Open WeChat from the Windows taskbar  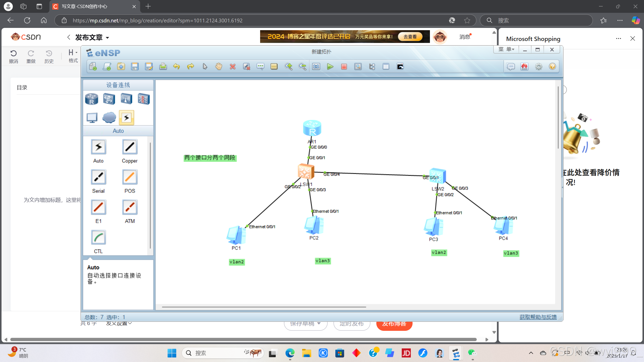click(x=472, y=353)
